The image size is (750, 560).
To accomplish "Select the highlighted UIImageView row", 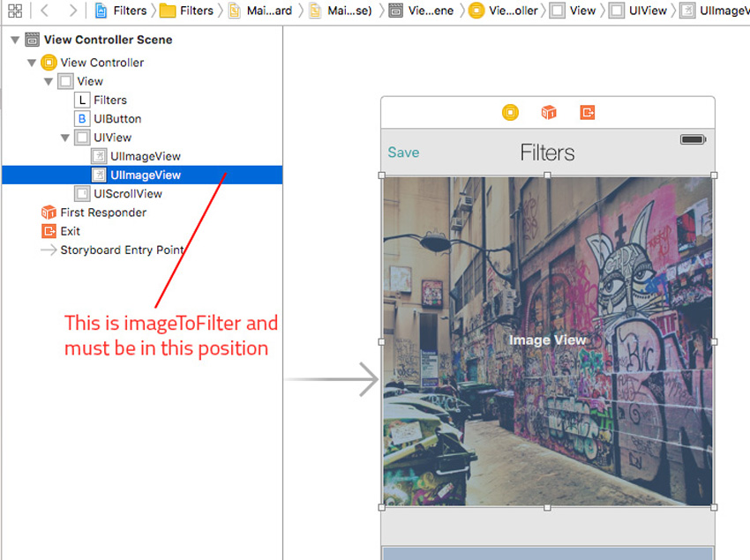I will click(142, 175).
